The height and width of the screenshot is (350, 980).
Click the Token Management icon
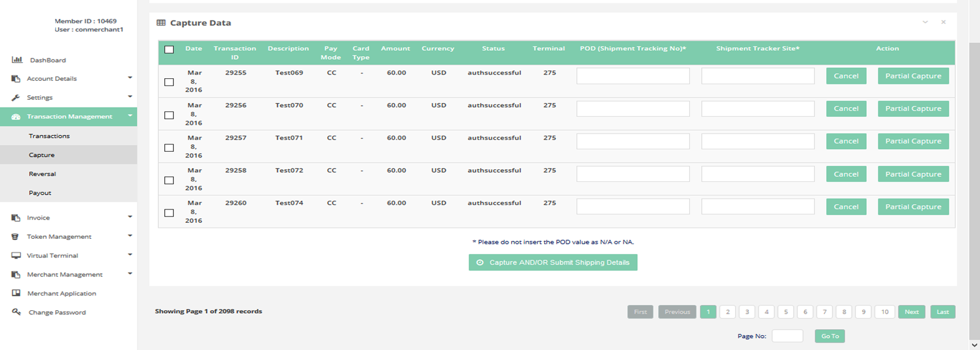point(16,237)
